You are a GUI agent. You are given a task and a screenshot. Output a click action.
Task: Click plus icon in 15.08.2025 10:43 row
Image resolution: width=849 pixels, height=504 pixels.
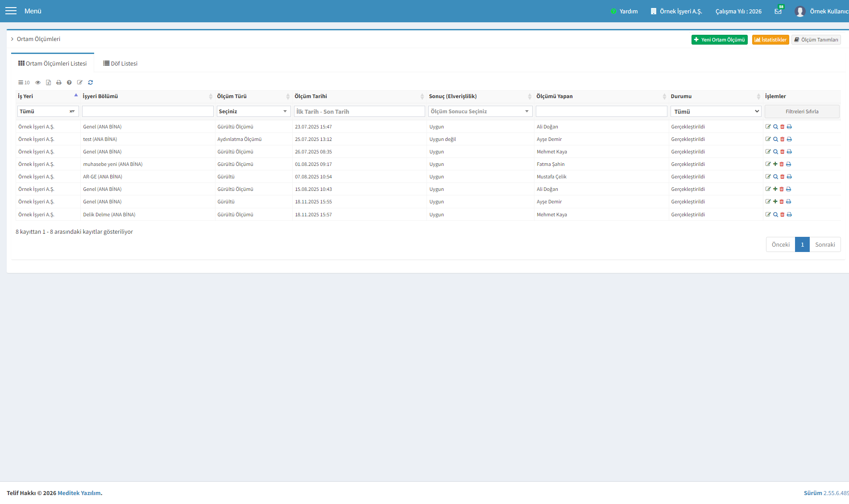click(x=775, y=189)
